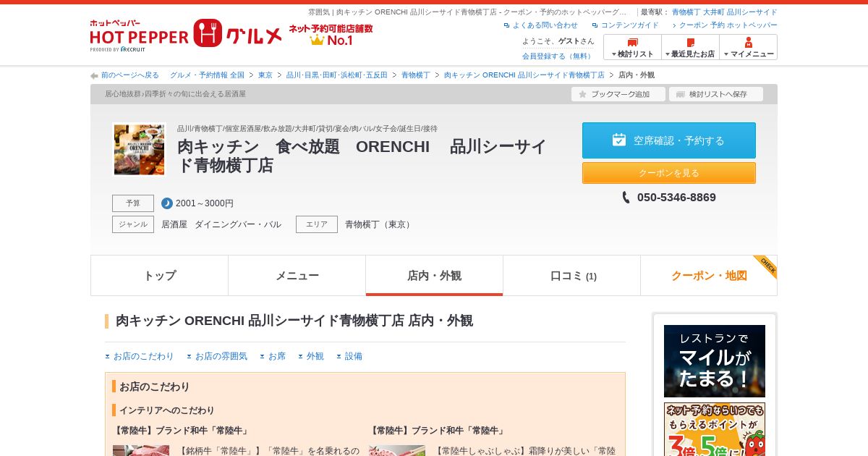Image resolution: width=868 pixels, height=456 pixels.
Task: Go back via 前のページへ戻る
Action: tap(130, 75)
